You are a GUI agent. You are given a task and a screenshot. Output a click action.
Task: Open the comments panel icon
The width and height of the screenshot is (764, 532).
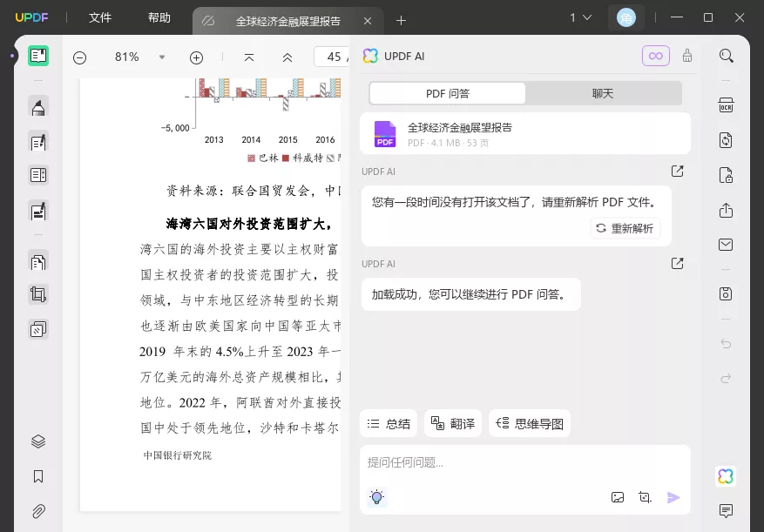coord(726,510)
